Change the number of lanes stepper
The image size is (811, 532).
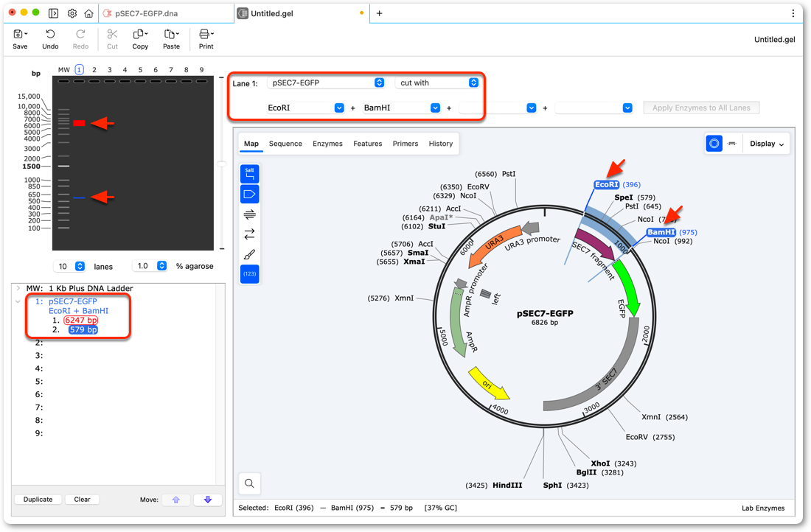[x=80, y=266]
